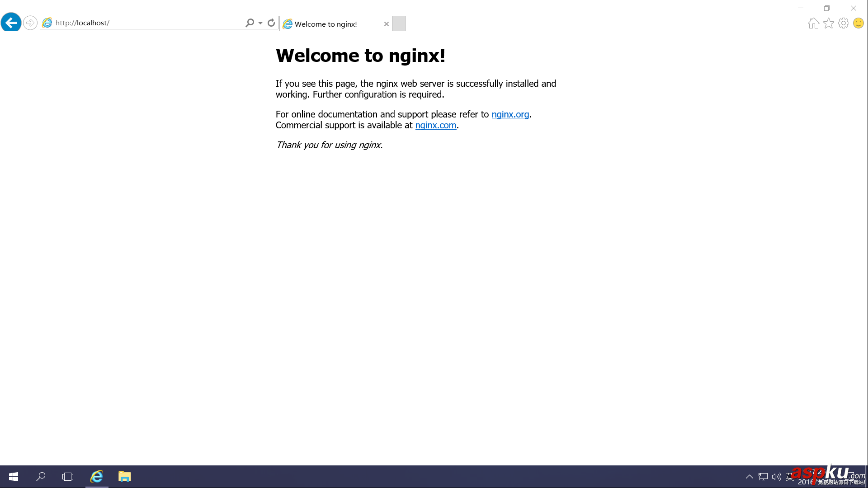Open Task View on taskbar
The image size is (868, 488).
tap(68, 477)
